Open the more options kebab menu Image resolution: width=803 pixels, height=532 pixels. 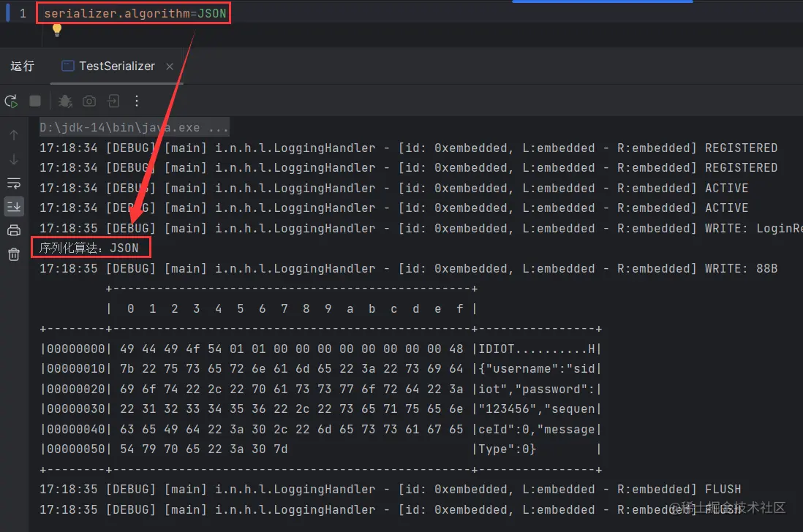[x=137, y=101]
